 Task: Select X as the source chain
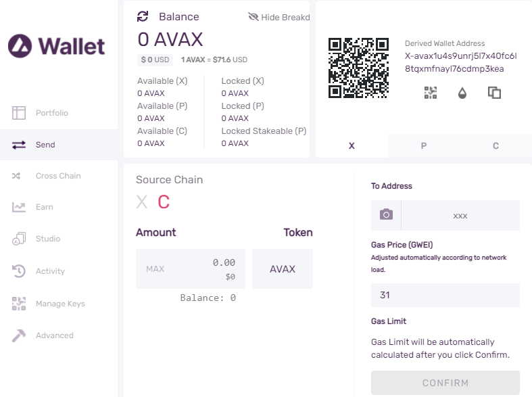[141, 202]
